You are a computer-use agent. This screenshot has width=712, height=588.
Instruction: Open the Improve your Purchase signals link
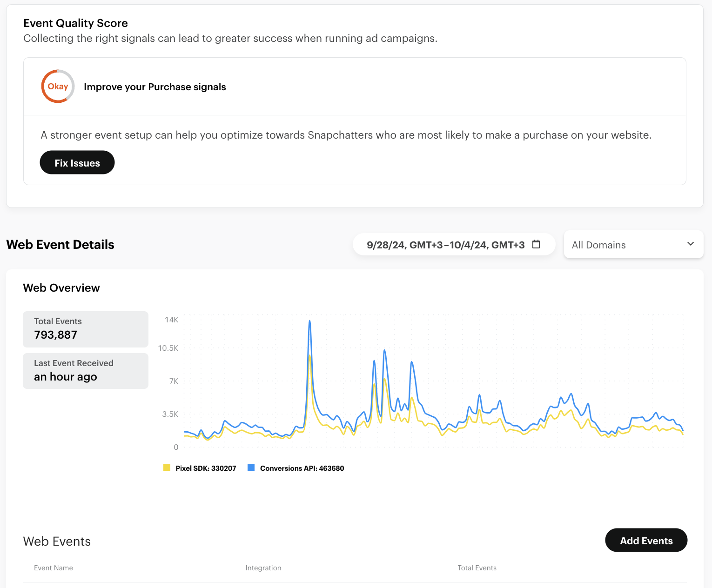[155, 87]
